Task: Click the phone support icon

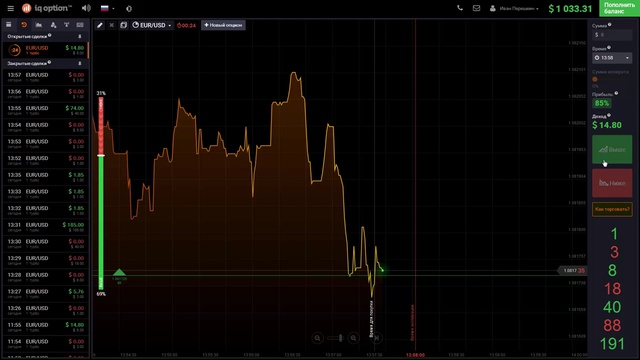Action: pos(460,8)
